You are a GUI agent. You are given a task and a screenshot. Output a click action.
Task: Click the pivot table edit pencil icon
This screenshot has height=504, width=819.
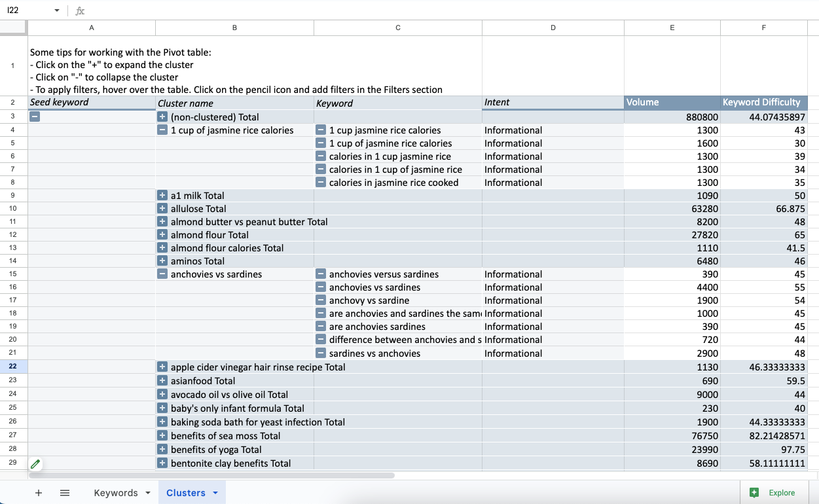[36, 463]
